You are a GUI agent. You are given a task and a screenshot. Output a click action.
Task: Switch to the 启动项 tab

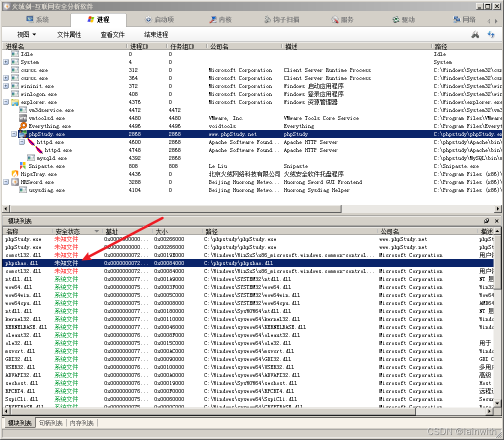pos(159,19)
